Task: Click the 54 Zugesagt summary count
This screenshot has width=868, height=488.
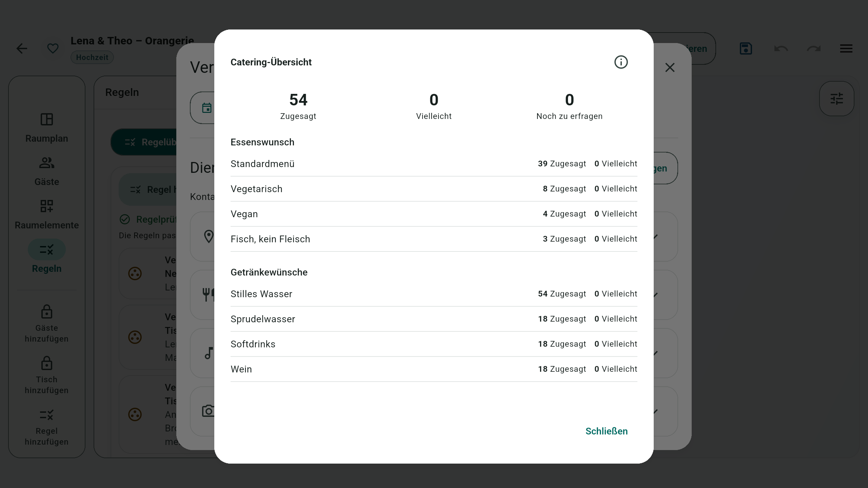Action: tap(298, 106)
